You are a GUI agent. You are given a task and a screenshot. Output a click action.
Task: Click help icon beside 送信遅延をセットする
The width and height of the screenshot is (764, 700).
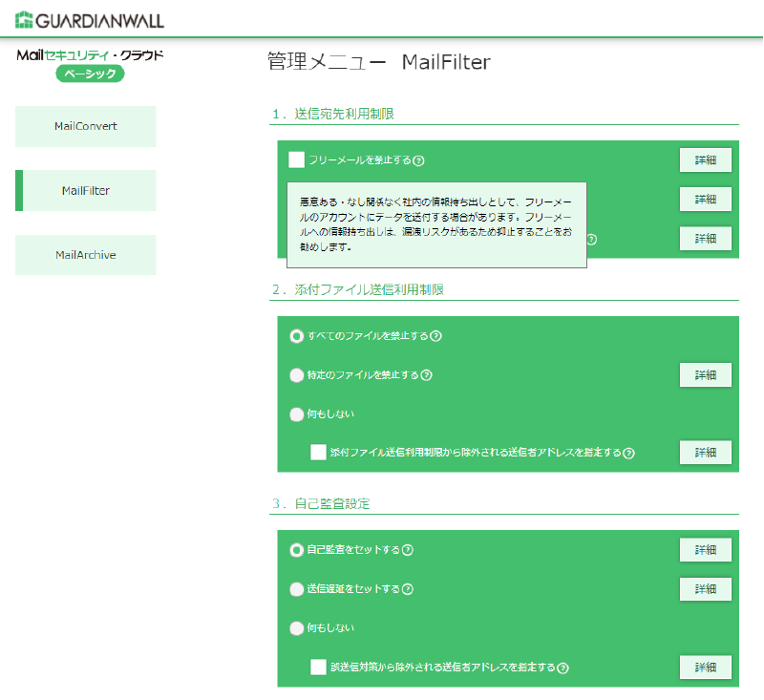pyautogui.click(x=407, y=589)
